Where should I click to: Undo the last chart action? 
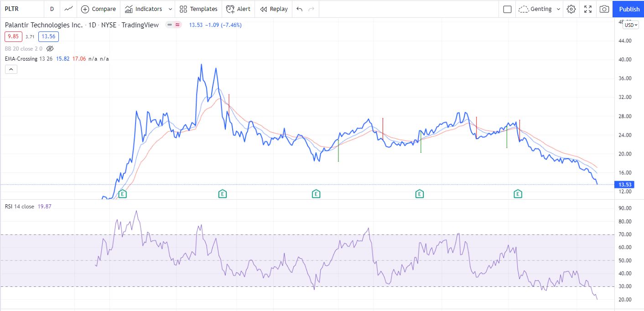[299, 9]
